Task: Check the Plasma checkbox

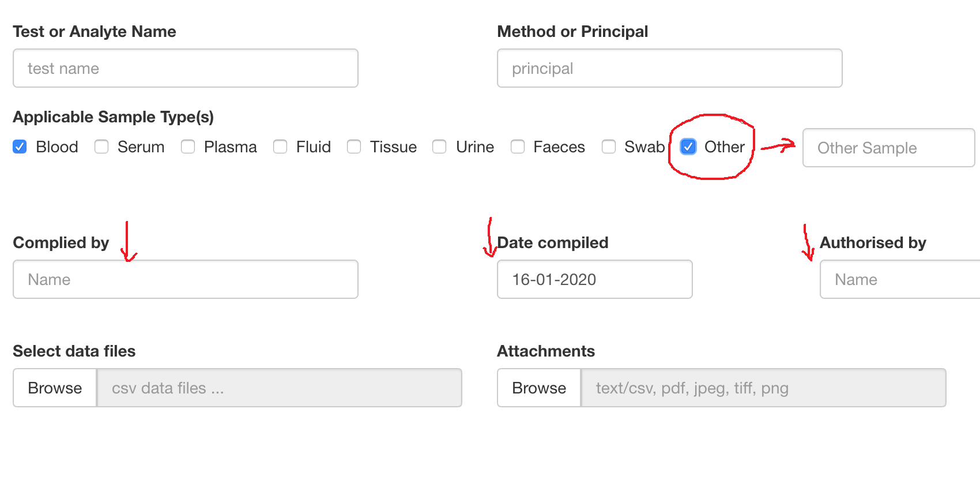Action: coord(189,147)
